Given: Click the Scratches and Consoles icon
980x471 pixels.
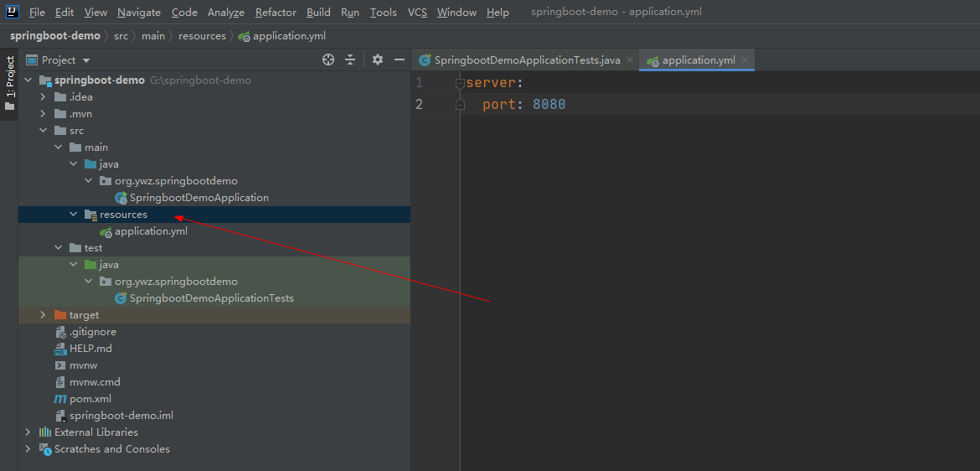Looking at the screenshot, I should pyautogui.click(x=45, y=449).
